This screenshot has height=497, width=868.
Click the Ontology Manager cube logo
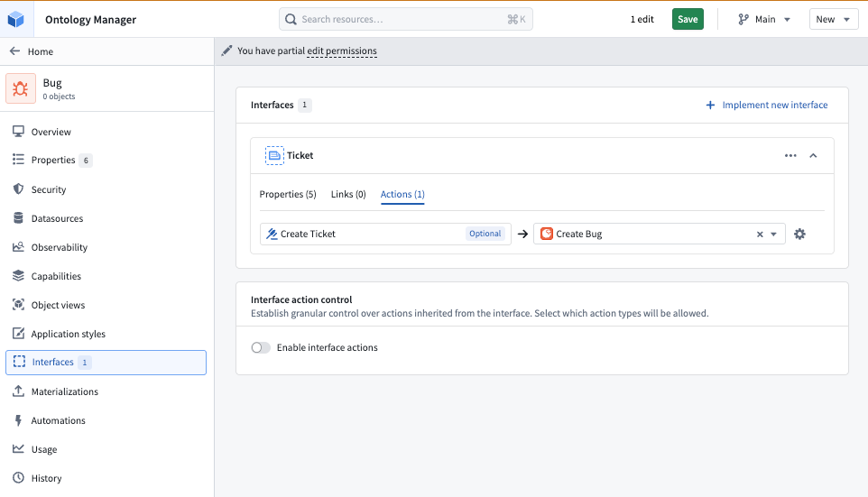pos(16,19)
